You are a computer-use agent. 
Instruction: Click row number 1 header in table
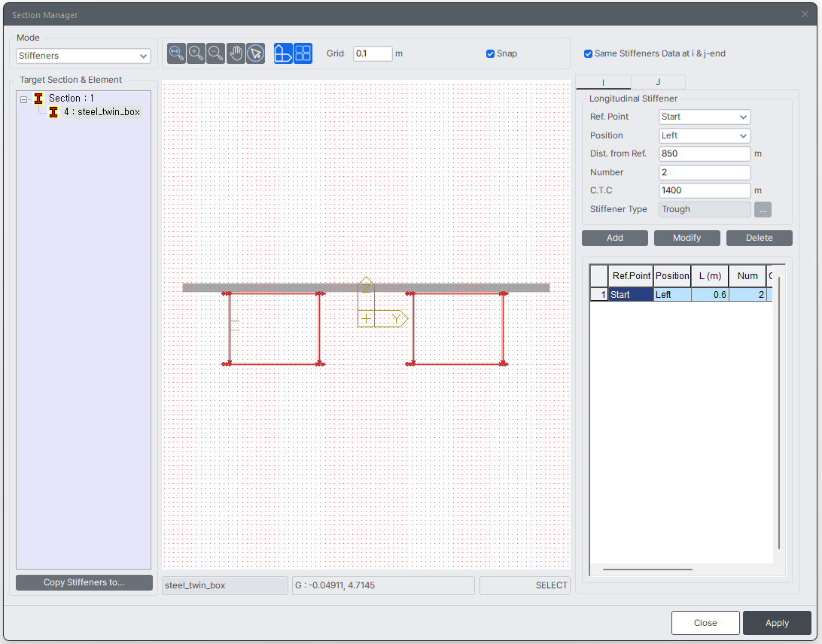599,295
